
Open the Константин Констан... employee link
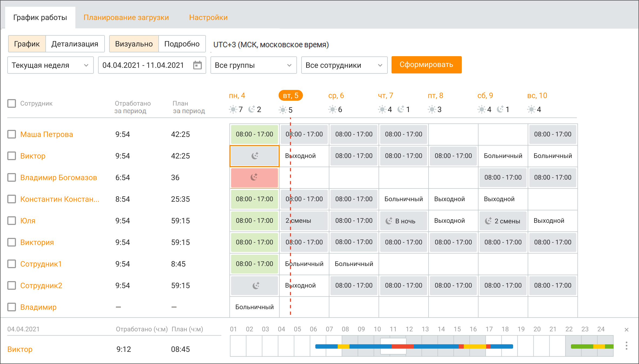pyautogui.click(x=60, y=199)
